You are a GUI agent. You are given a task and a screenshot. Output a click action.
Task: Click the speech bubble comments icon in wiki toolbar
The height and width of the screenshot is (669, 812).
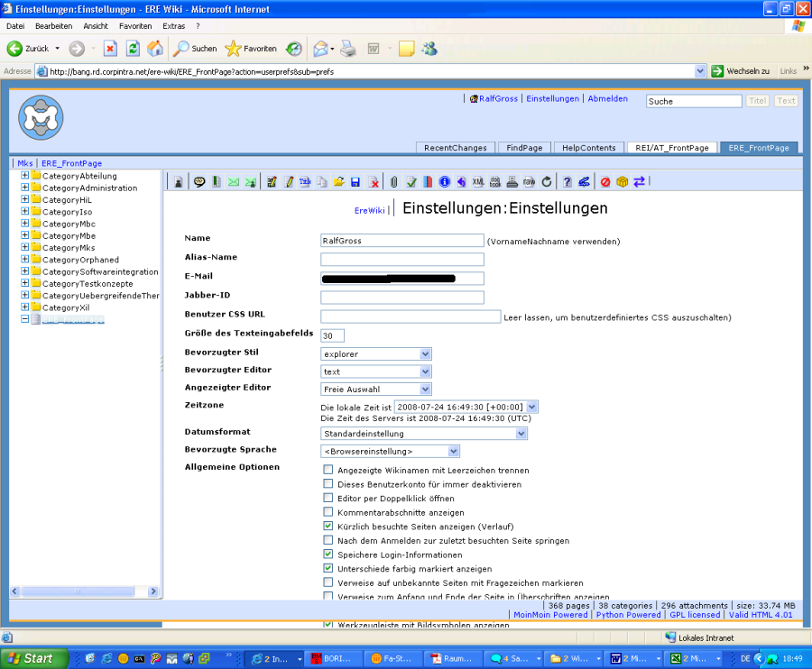[x=199, y=181]
